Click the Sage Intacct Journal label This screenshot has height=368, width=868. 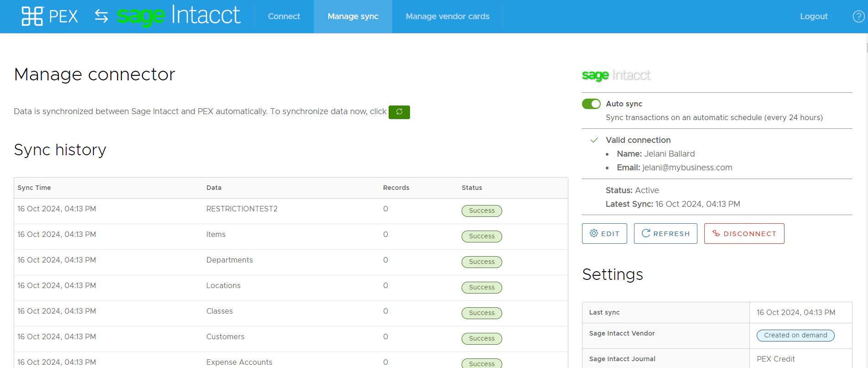622,359
